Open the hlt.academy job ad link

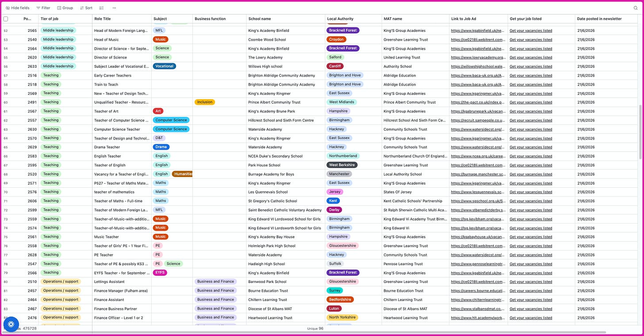pos(478,317)
